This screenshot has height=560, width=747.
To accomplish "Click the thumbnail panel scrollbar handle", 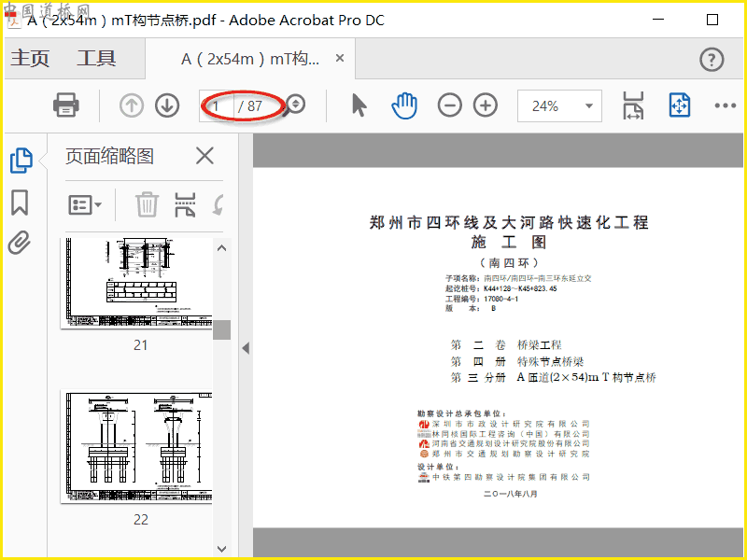I will (221, 329).
